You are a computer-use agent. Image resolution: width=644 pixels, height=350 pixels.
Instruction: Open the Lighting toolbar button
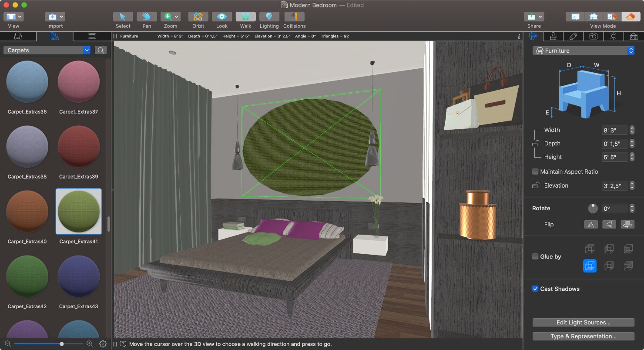[269, 17]
